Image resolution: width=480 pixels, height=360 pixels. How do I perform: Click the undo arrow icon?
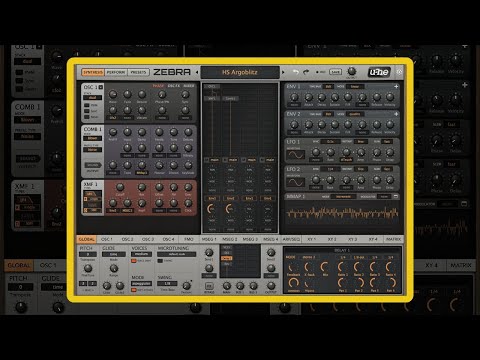click(295, 72)
